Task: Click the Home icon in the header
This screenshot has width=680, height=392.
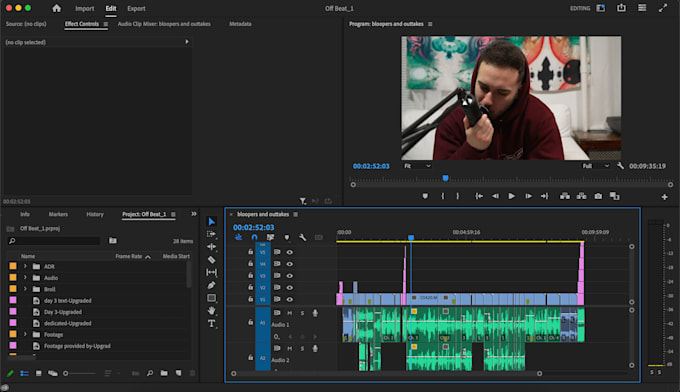Action: pyautogui.click(x=56, y=8)
